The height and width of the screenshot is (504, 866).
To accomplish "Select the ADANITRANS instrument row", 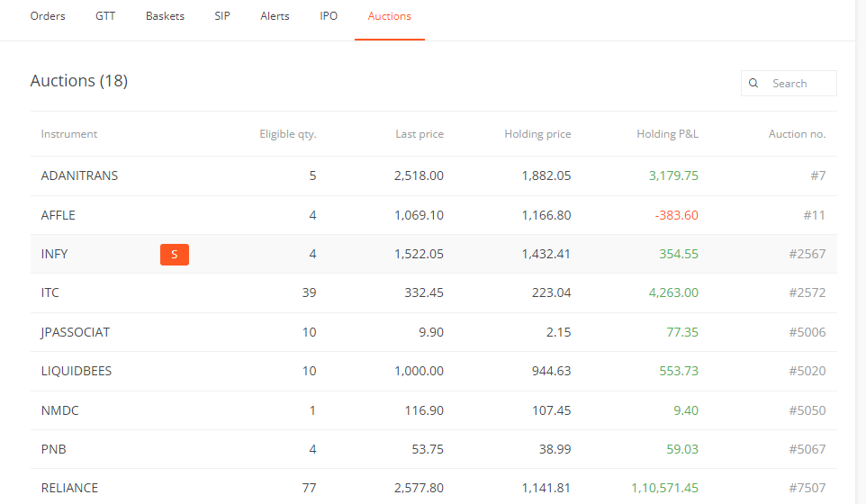I will (x=434, y=175).
